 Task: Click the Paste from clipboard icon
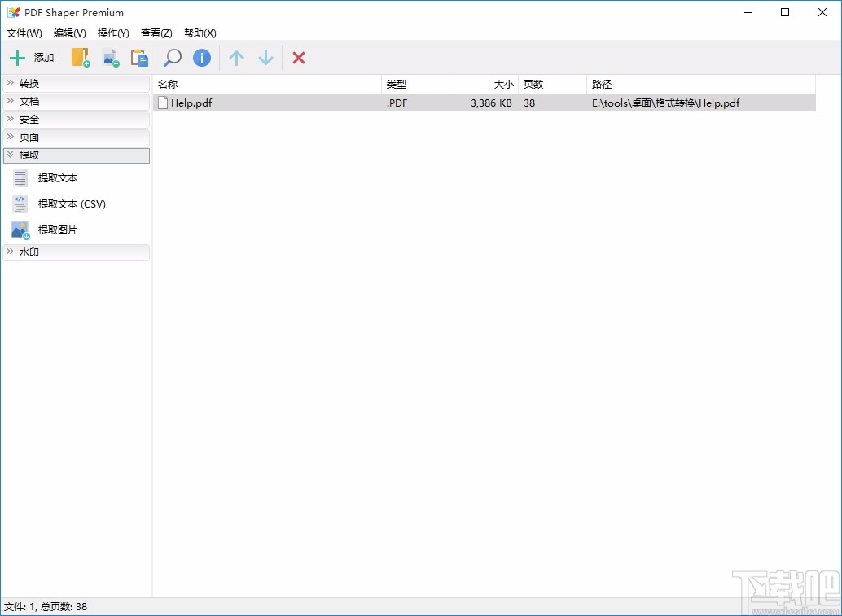(x=139, y=57)
